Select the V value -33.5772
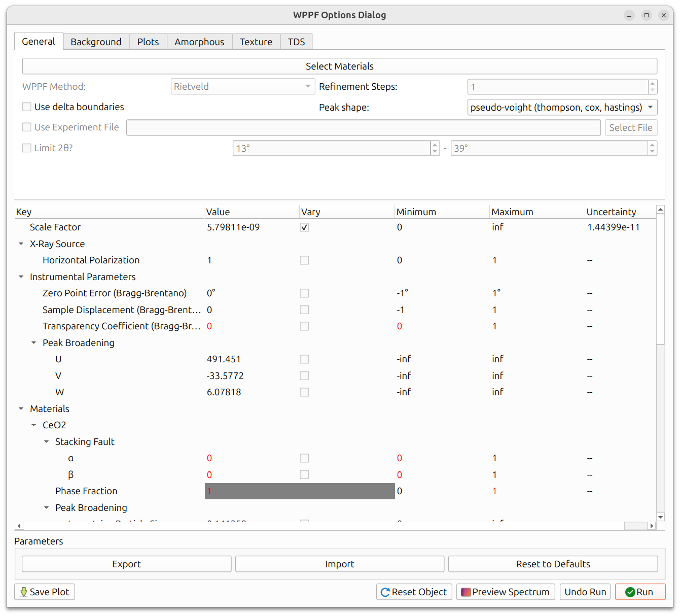680x616 pixels. tap(225, 376)
